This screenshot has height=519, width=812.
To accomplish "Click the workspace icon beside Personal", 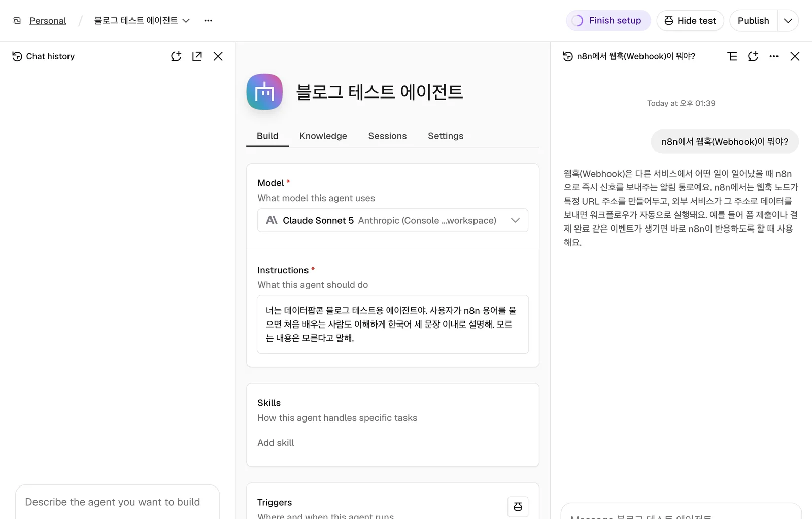I will 17,21.
